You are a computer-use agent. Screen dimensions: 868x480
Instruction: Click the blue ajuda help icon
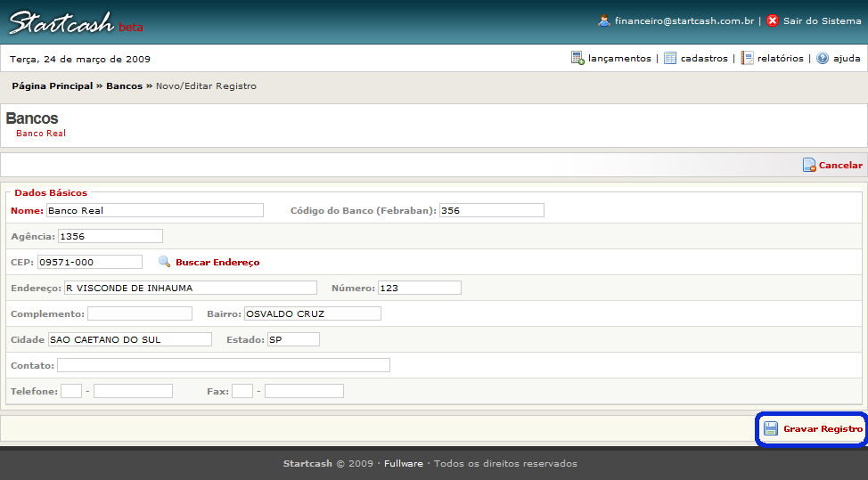tap(823, 58)
